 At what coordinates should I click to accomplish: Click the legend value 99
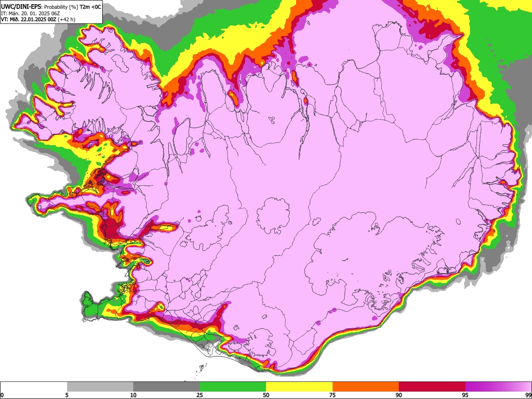pyautogui.click(x=528, y=395)
